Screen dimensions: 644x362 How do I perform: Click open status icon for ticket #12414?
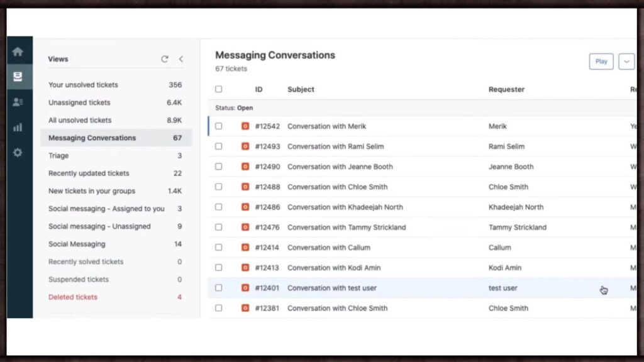pyautogui.click(x=245, y=248)
